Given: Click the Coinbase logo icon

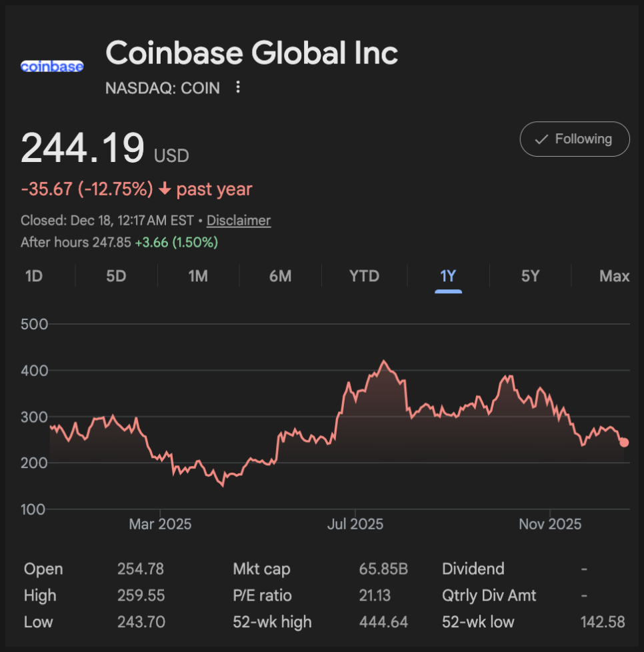Looking at the screenshot, I should pyautogui.click(x=52, y=66).
